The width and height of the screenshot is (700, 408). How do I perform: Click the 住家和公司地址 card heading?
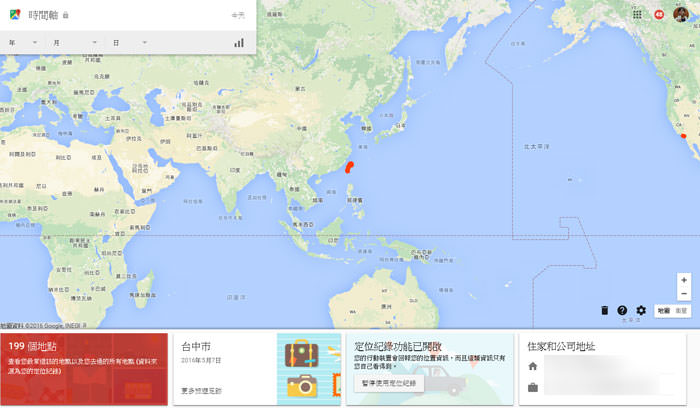pos(561,346)
